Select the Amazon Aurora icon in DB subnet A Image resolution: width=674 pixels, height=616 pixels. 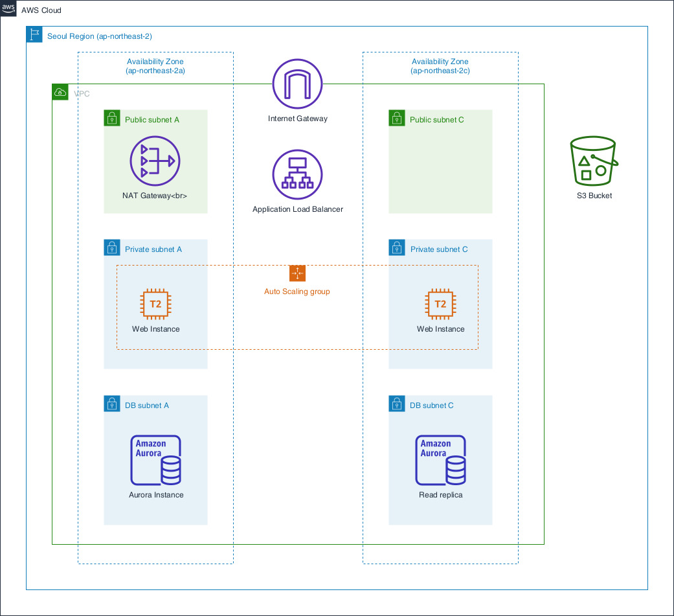(x=155, y=460)
